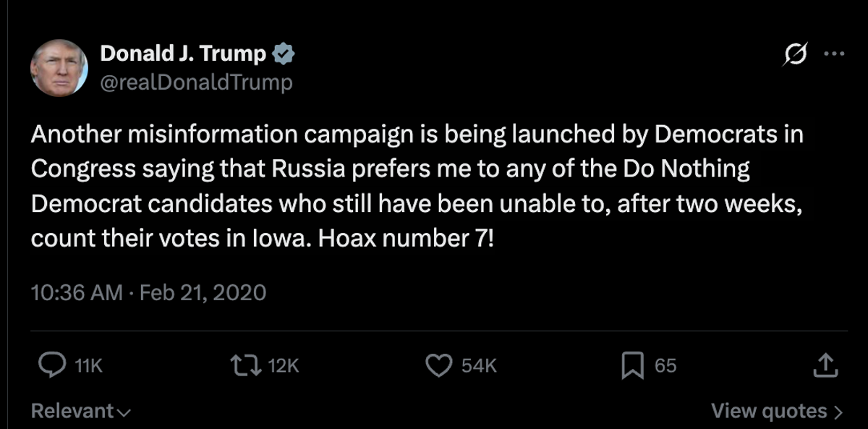Open View quotes link
Screen dimensions: 868x429
(777, 412)
